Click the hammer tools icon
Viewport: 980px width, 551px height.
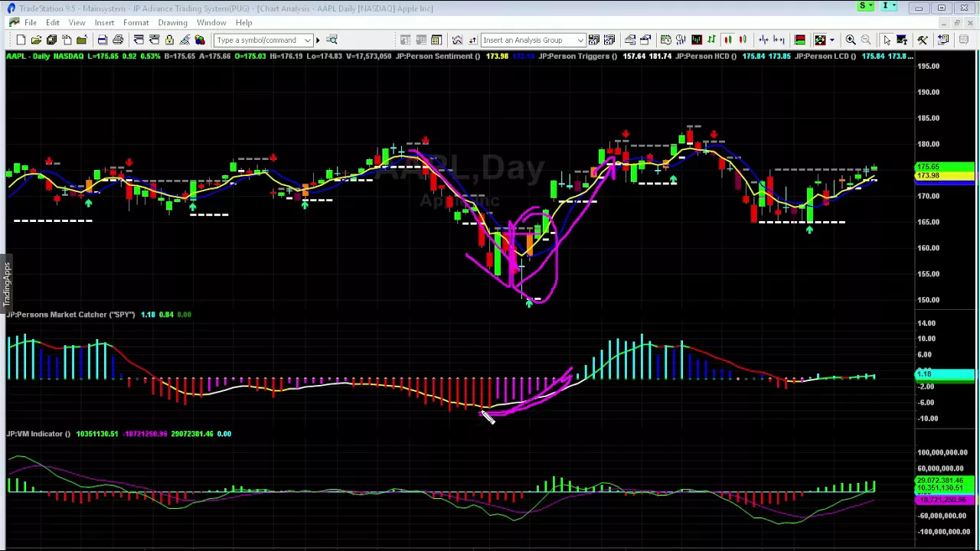tap(923, 40)
